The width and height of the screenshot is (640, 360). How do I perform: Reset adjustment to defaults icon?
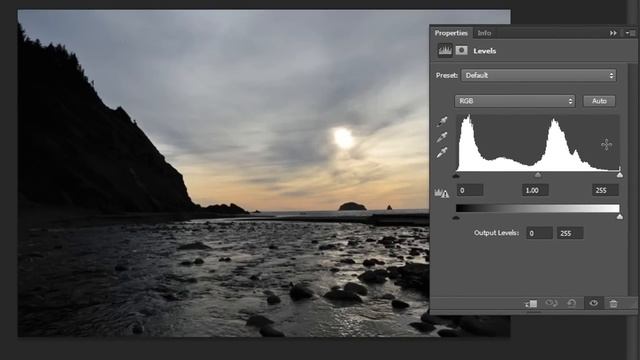tap(572, 303)
